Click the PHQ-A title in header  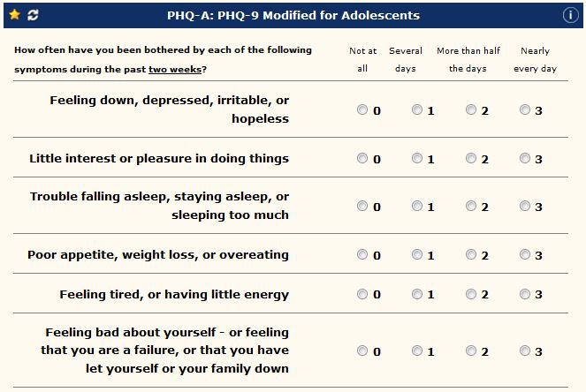click(x=293, y=15)
